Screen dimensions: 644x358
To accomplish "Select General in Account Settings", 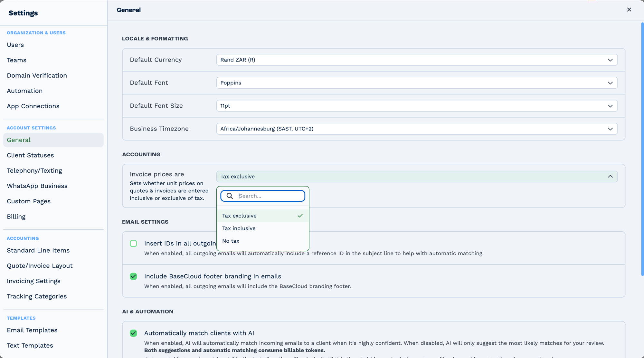I will [53, 140].
